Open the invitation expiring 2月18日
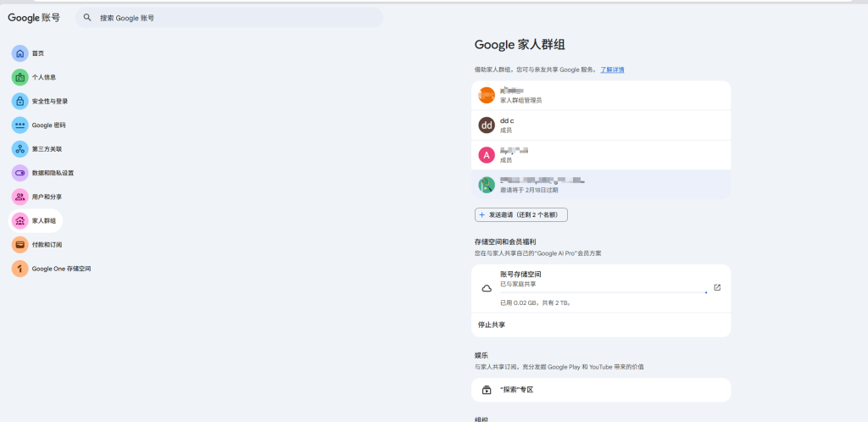The width and height of the screenshot is (868, 422). [x=601, y=185]
